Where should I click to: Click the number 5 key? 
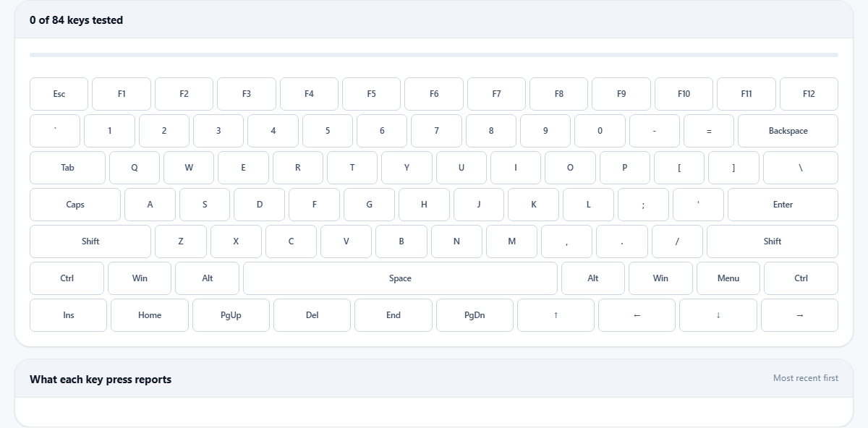pos(328,131)
